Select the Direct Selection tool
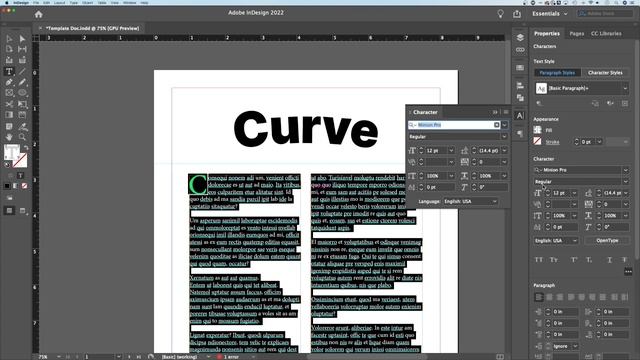 (x=22, y=39)
